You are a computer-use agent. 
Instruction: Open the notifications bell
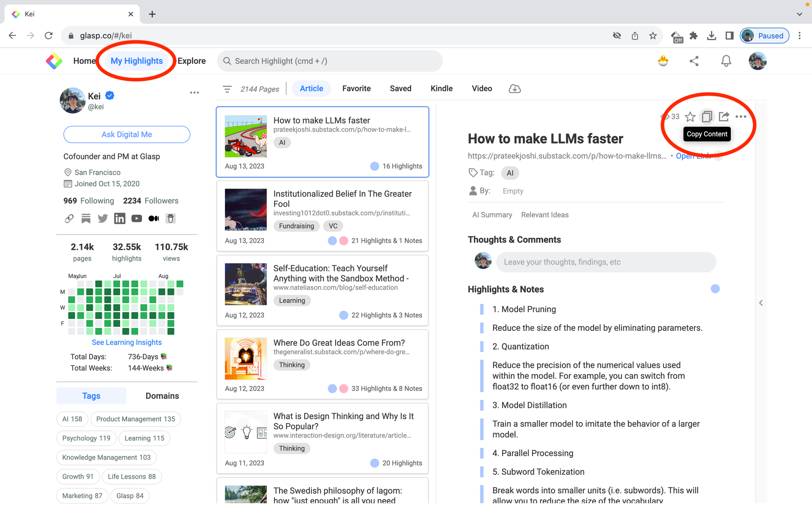726,61
